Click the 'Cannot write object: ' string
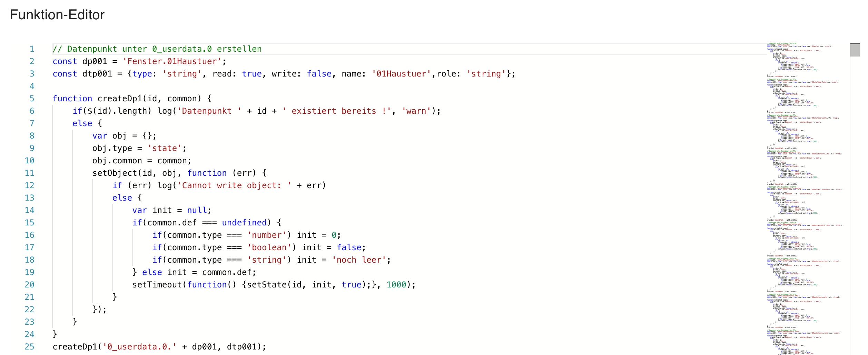 [234, 185]
